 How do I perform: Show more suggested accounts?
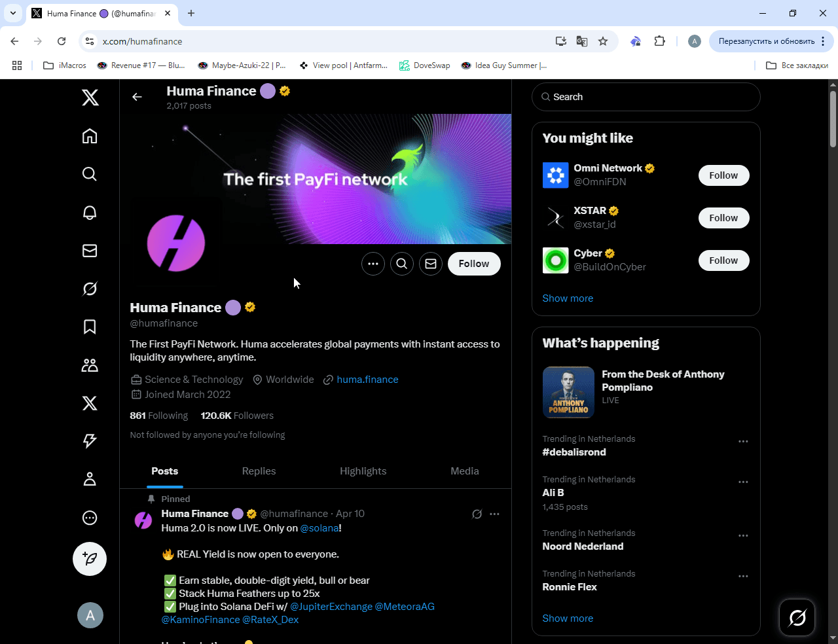[568, 298]
